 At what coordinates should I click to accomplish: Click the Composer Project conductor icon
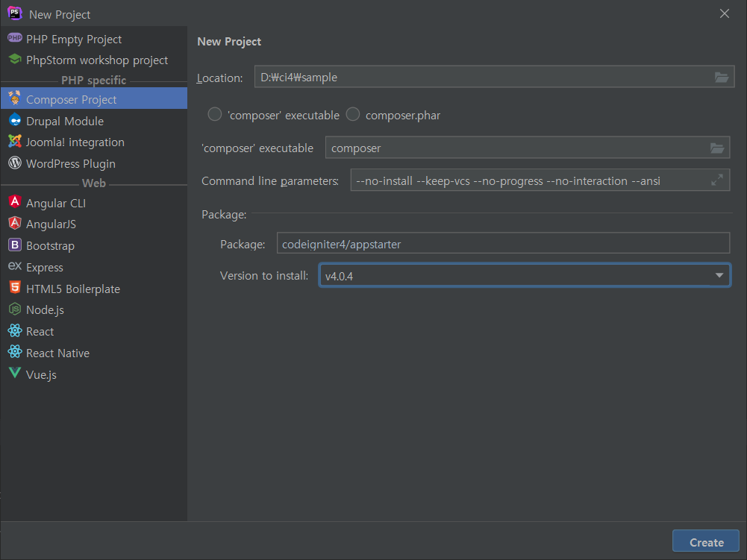pos(15,98)
